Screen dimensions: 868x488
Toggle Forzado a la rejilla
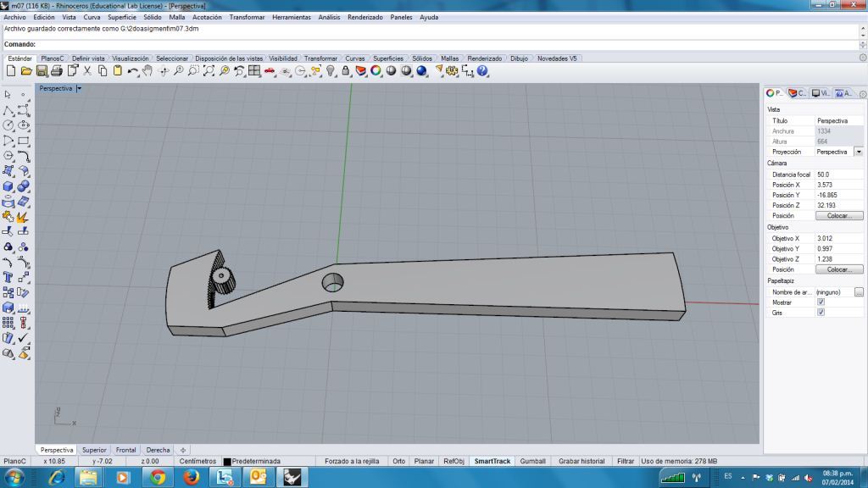352,461
